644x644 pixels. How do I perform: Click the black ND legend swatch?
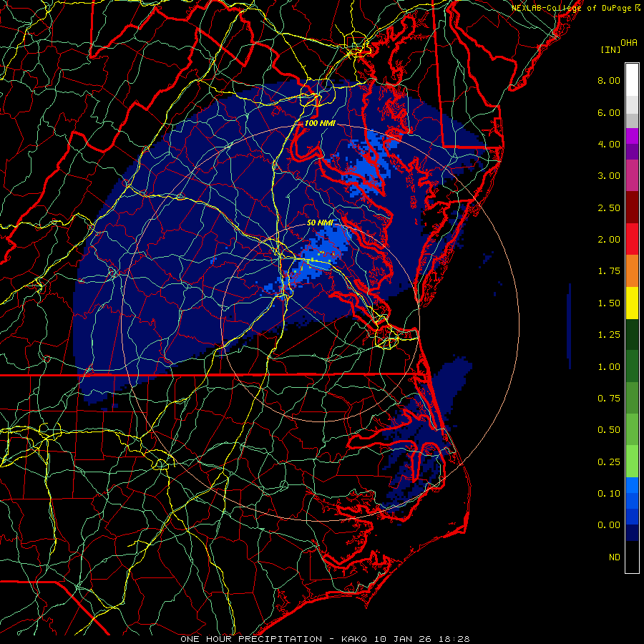(632, 557)
